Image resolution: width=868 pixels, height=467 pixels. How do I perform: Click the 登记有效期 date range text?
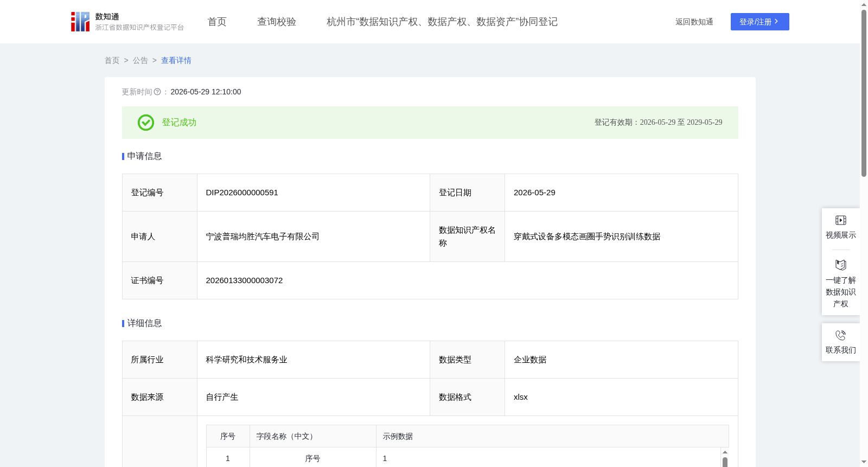pos(658,123)
